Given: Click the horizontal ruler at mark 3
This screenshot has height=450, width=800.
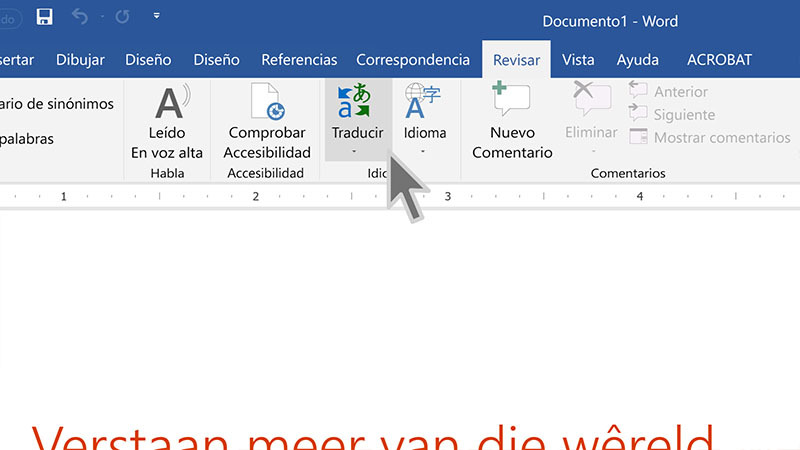Looking at the screenshot, I should click(447, 197).
